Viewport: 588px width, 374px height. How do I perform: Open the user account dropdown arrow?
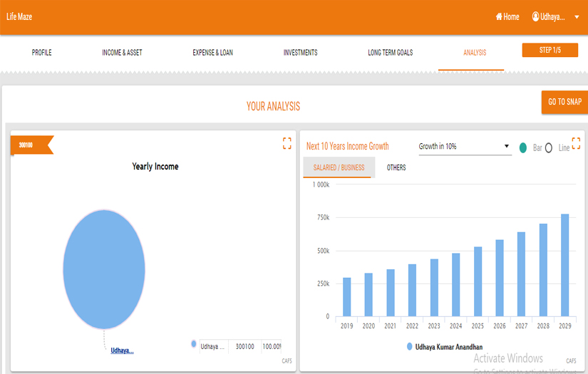(x=577, y=17)
